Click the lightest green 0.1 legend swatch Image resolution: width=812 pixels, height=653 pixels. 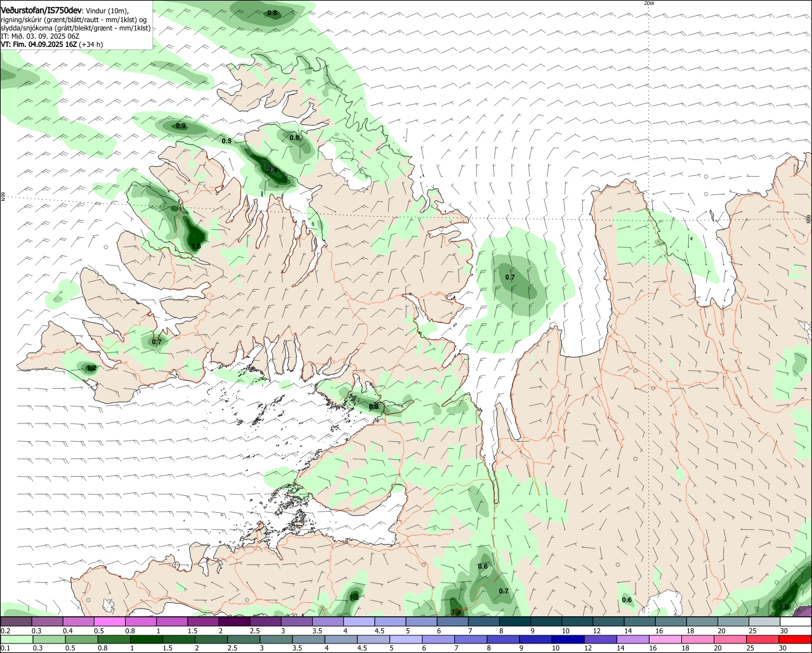point(16,640)
